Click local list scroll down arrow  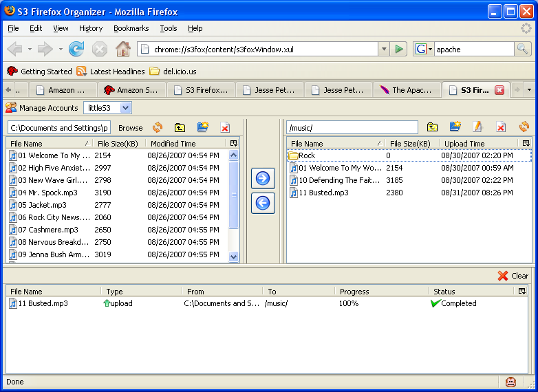(x=233, y=257)
